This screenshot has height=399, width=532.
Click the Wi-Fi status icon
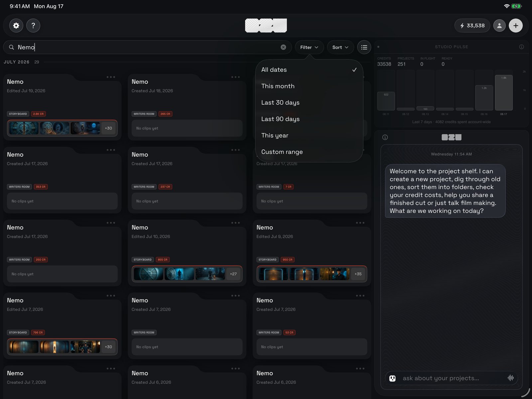(x=507, y=6)
